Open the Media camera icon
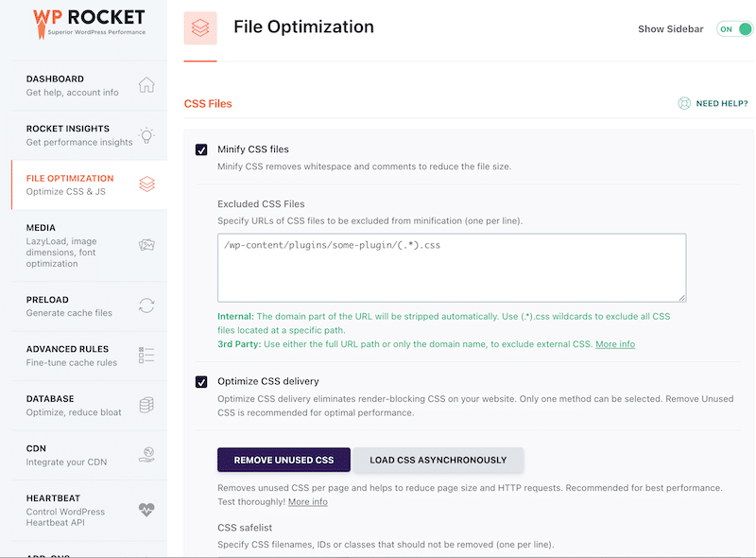Screen dimensions: 756x558 (x=146, y=244)
